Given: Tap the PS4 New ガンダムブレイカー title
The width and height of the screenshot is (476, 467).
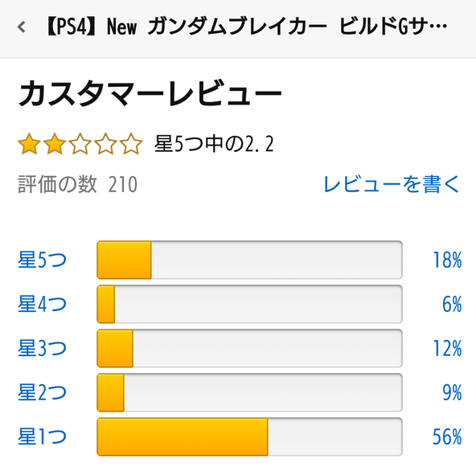Looking at the screenshot, I should [x=247, y=27].
